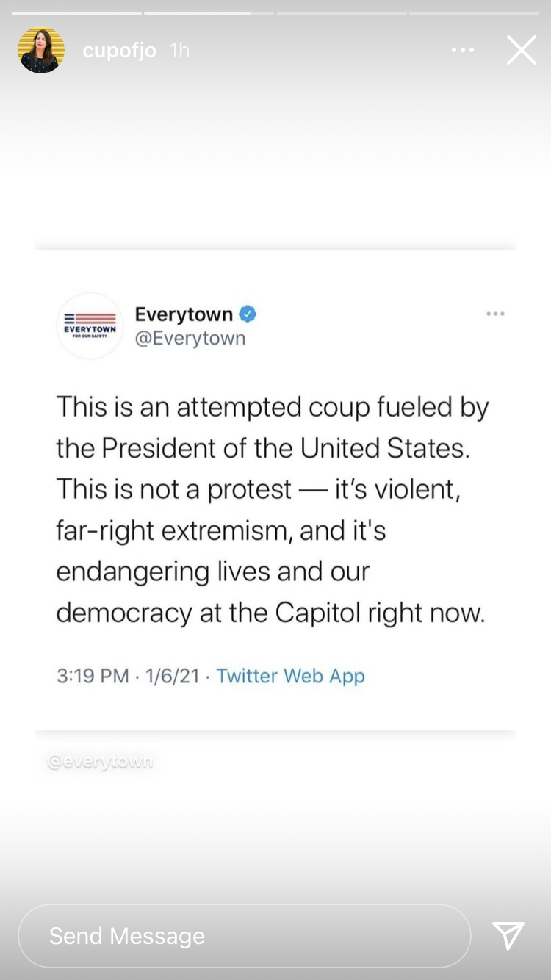Focus the Send Message field
The height and width of the screenshot is (980, 551).
click(x=244, y=935)
